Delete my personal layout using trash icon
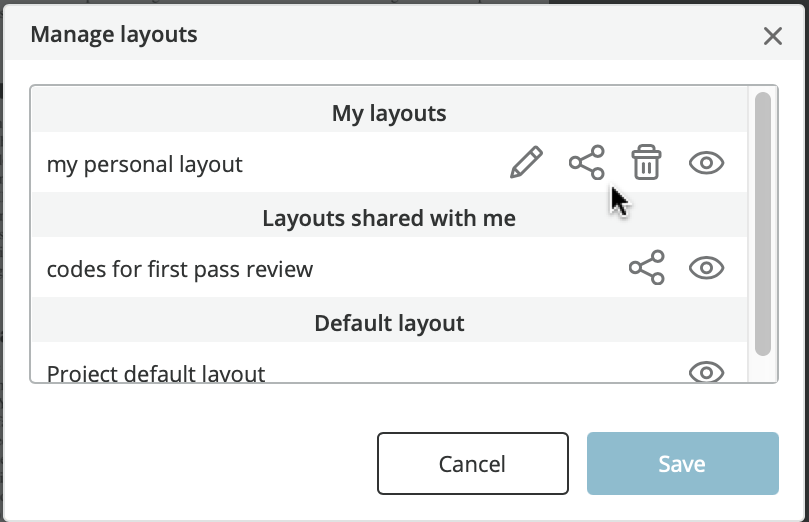 click(646, 162)
